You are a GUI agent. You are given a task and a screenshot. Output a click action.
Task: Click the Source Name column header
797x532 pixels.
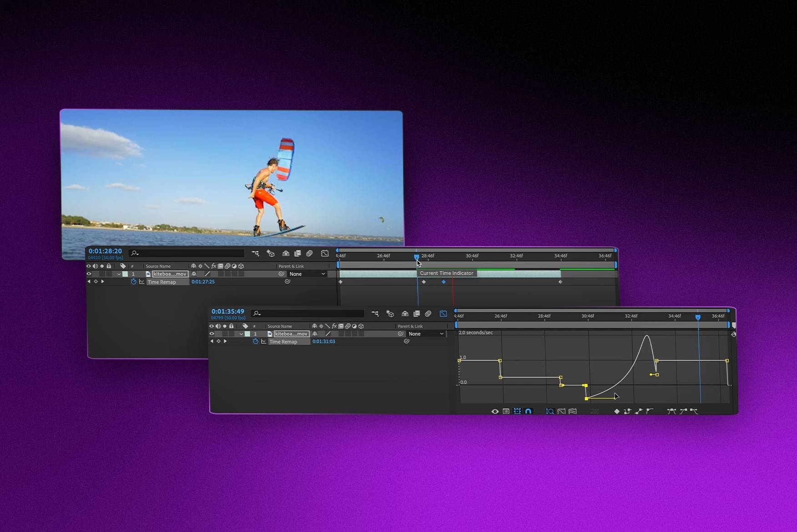[279, 326]
